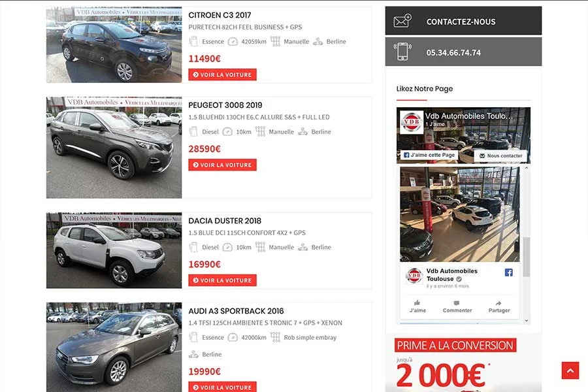Viewport: 588px width, 392px height.
Task: Click the gearbox icon on Peugeot 3008 listing
Action: [260, 131]
